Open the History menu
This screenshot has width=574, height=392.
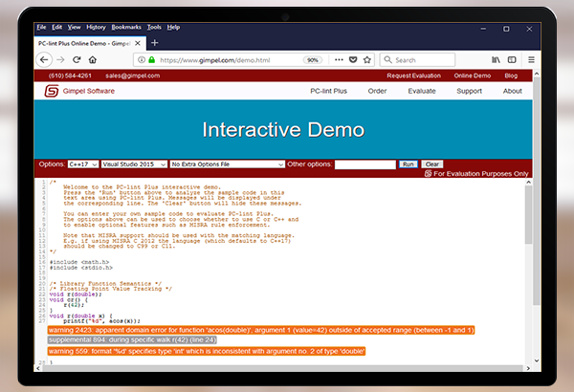point(96,27)
